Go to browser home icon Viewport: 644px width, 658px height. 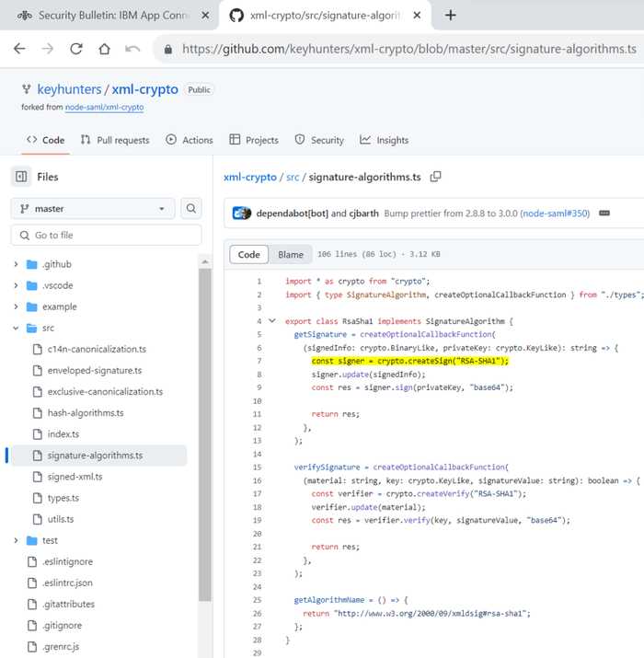(x=104, y=49)
